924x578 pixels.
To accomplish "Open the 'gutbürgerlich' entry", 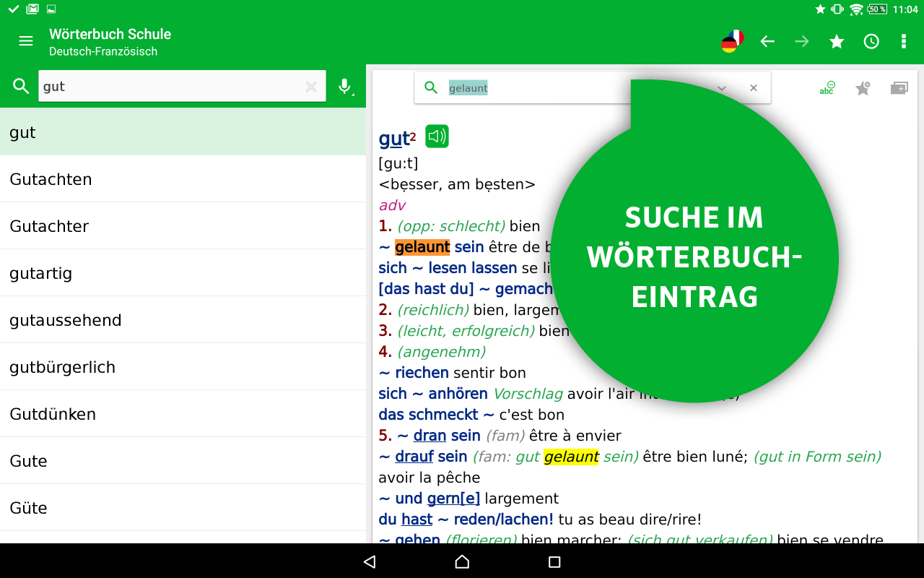I will click(x=183, y=367).
